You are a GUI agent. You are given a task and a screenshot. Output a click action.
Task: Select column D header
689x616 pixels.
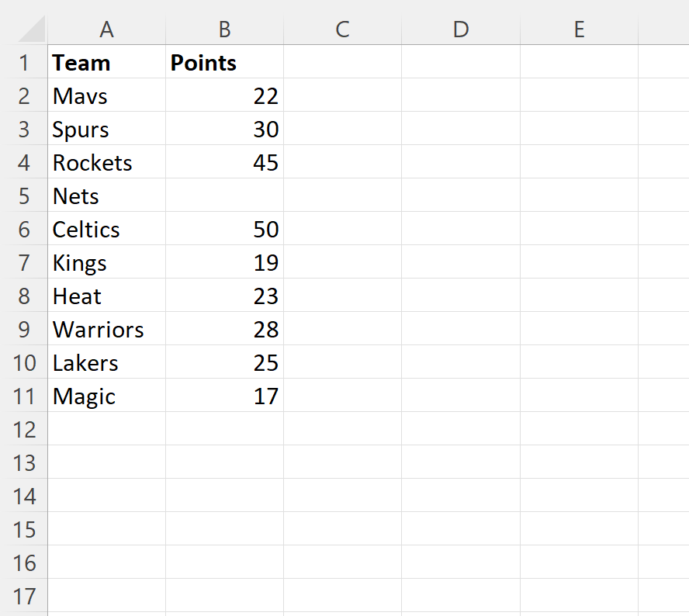point(460,29)
